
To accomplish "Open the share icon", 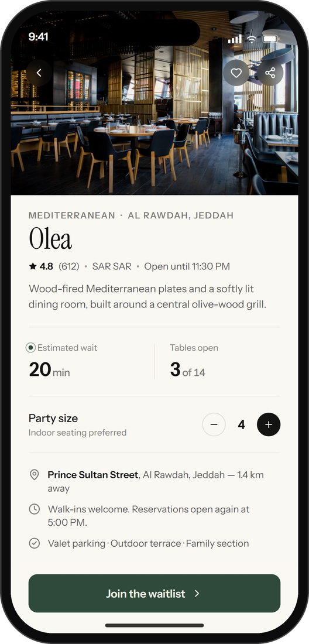I will (x=270, y=73).
